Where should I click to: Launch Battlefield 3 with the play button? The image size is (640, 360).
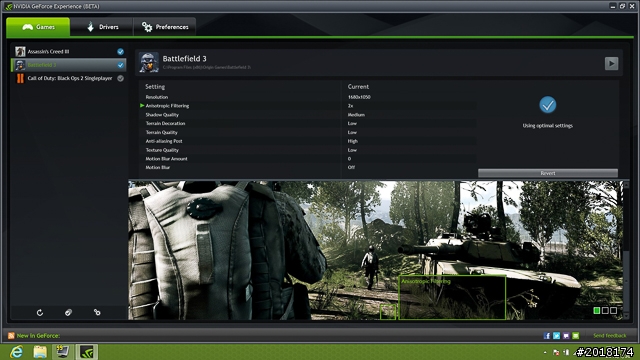point(611,63)
